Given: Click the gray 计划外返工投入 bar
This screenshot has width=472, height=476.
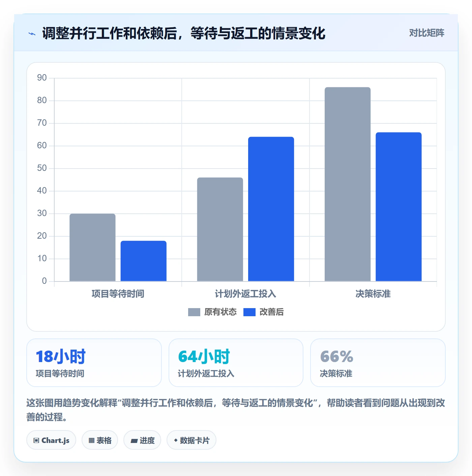Looking at the screenshot, I should [x=220, y=229].
